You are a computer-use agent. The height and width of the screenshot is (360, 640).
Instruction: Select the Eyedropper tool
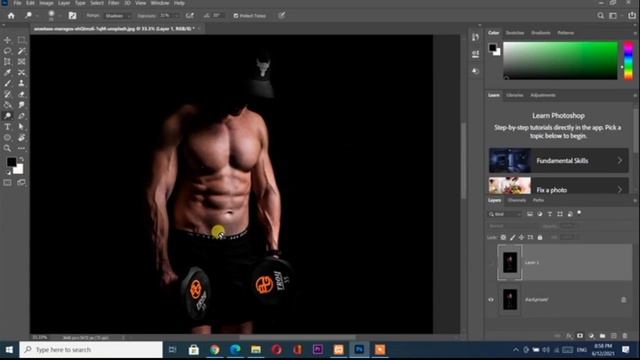click(x=7, y=73)
